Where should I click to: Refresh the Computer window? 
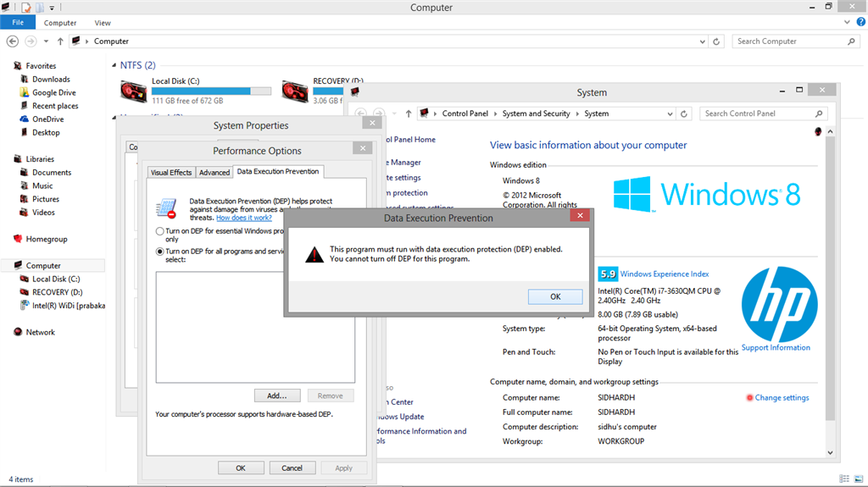(x=716, y=42)
